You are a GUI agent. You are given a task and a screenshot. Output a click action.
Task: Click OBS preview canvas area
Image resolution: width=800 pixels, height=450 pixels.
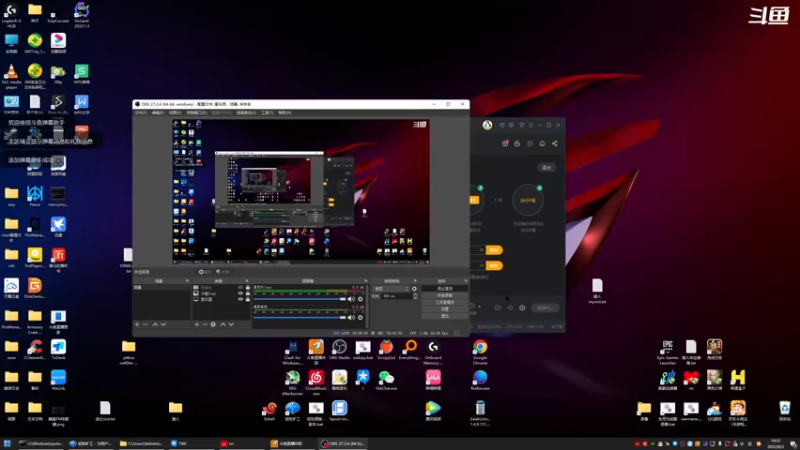(301, 191)
